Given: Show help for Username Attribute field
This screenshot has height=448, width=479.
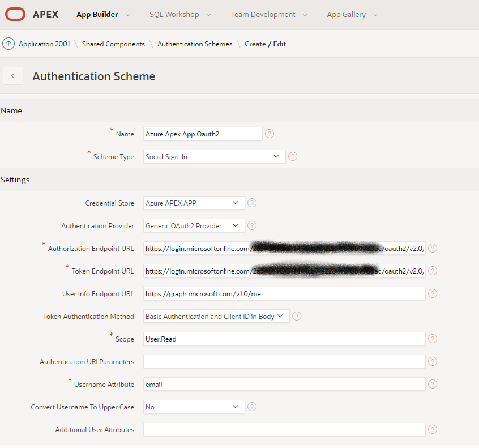Looking at the screenshot, I should coord(433,384).
